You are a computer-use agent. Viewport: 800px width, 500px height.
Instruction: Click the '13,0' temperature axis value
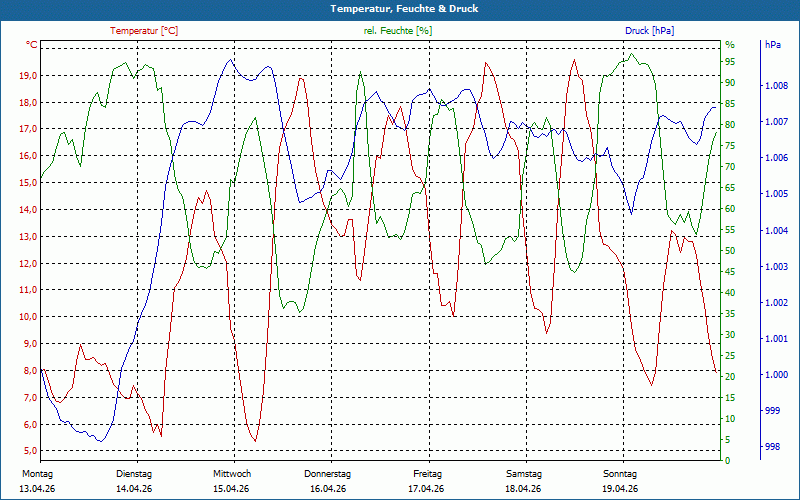pyautogui.click(x=28, y=237)
